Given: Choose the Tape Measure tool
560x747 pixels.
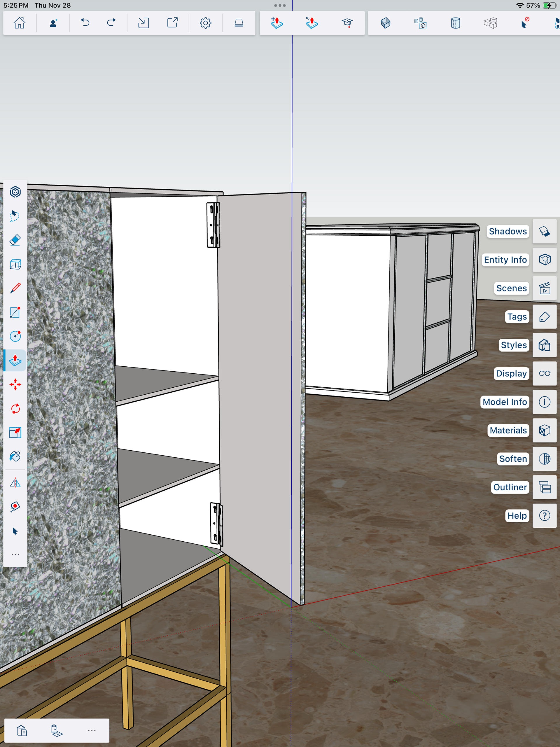Looking at the screenshot, I should [x=15, y=507].
